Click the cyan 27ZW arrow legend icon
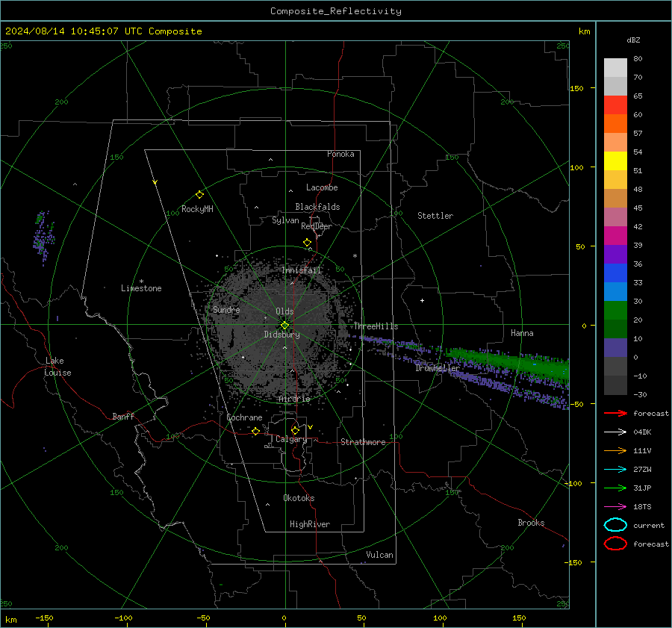672x628 pixels. [x=615, y=470]
